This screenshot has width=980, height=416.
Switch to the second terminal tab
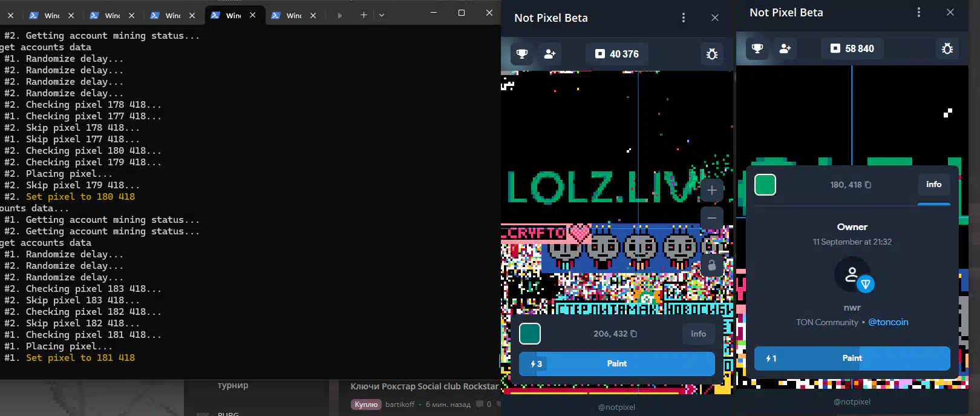(x=112, y=15)
